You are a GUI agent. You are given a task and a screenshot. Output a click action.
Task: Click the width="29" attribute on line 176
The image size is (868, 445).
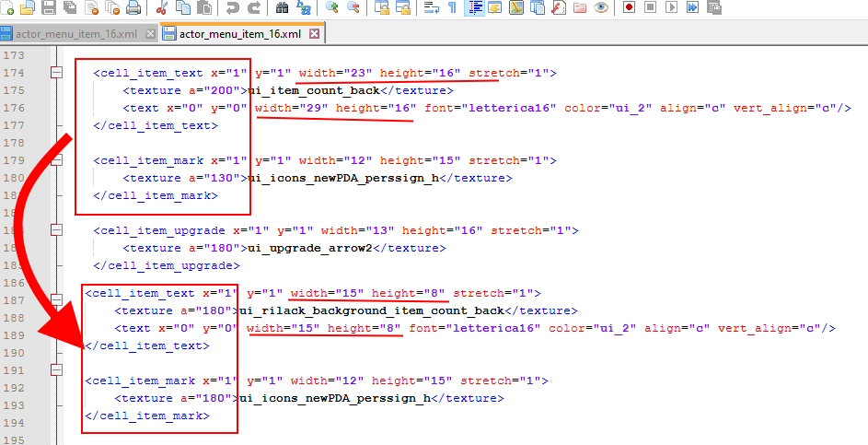click(x=292, y=108)
